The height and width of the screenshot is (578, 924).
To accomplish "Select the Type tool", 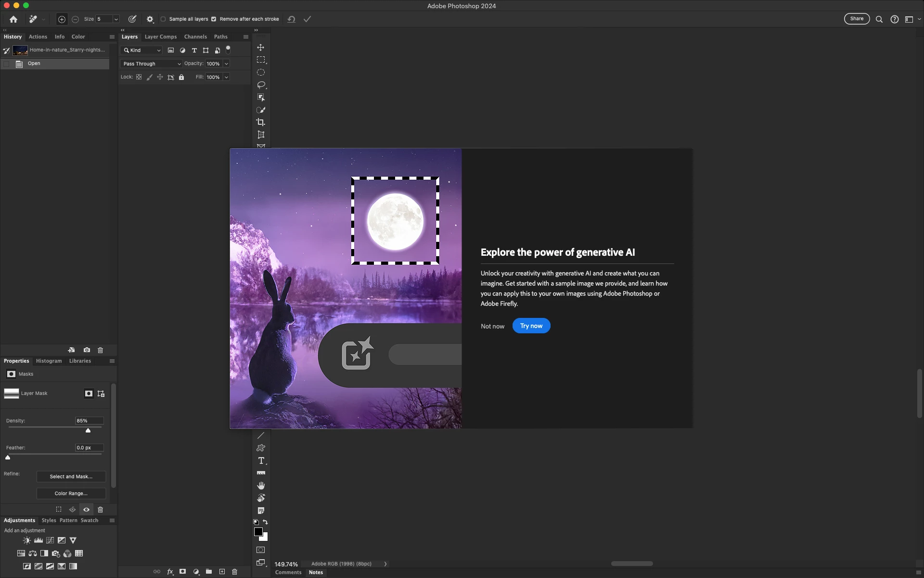I will (x=261, y=460).
